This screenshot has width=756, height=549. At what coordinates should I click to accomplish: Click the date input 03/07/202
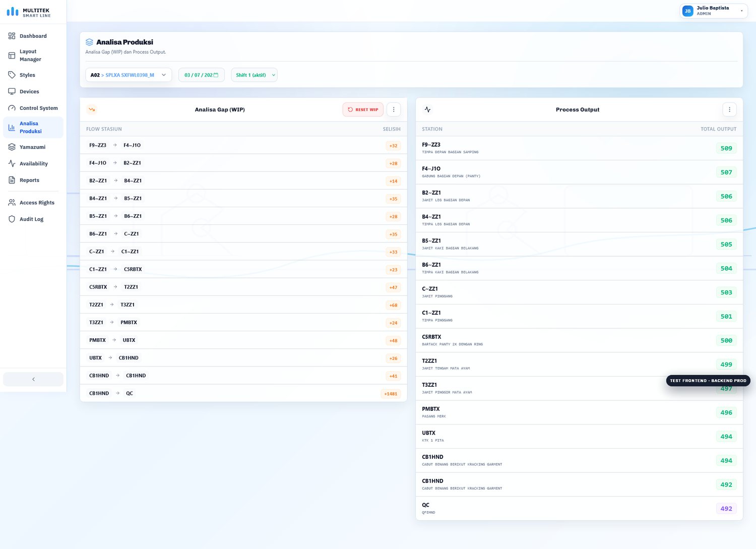202,75
